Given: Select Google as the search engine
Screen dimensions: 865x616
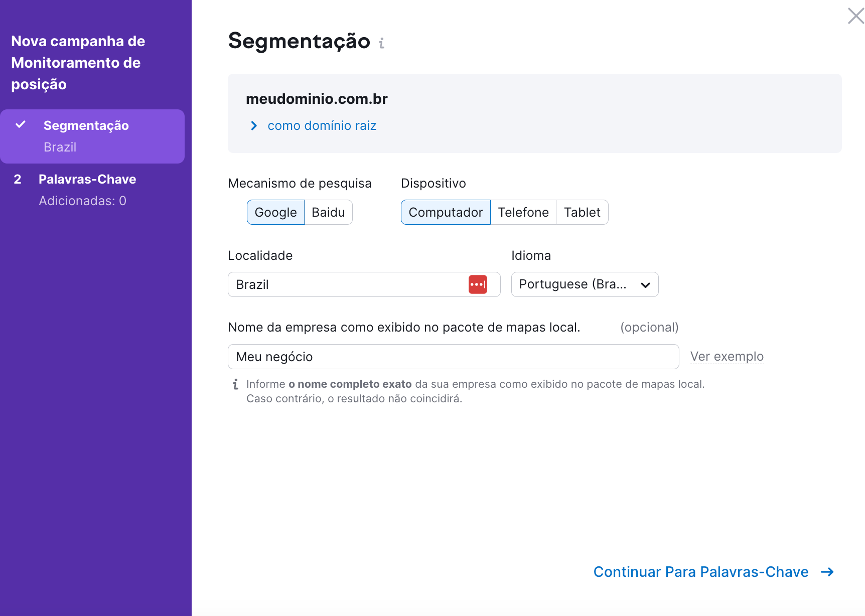Looking at the screenshot, I should click(x=275, y=212).
